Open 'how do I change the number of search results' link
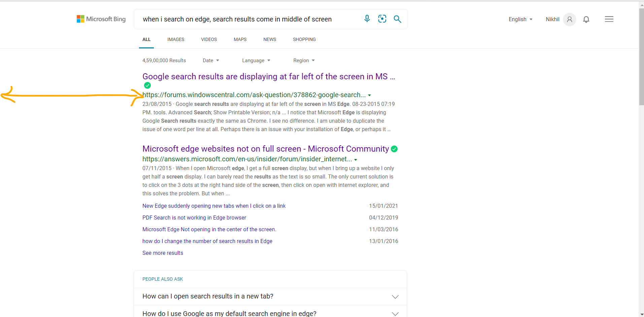This screenshot has width=644, height=317. pyautogui.click(x=207, y=241)
